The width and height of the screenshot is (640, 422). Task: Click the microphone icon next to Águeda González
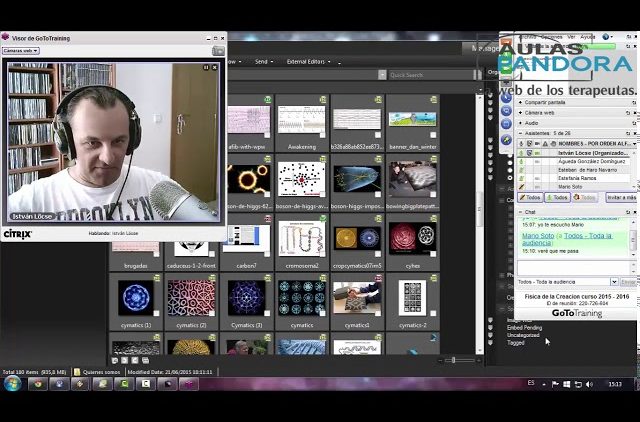click(521, 162)
